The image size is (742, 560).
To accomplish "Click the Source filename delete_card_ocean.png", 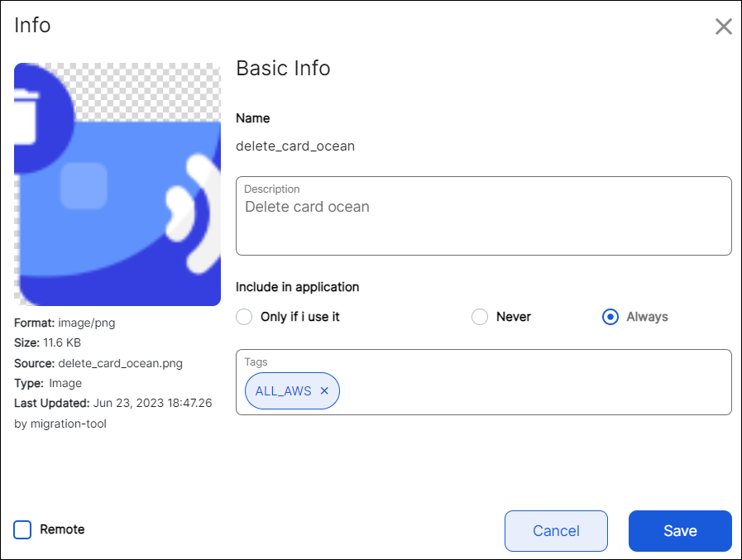I will pyautogui.click(x=120, y=363).
